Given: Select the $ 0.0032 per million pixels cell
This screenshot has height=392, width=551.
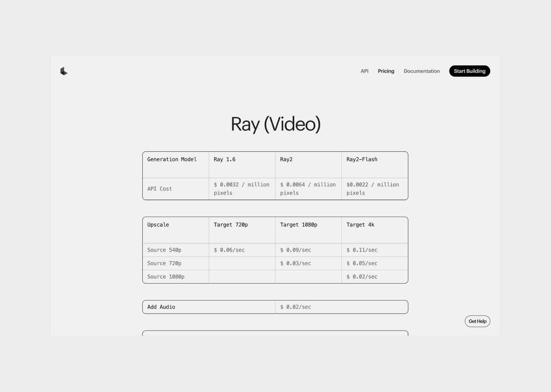Looking at the screenshot, I should pyautogui.click(x=241, y=189).
